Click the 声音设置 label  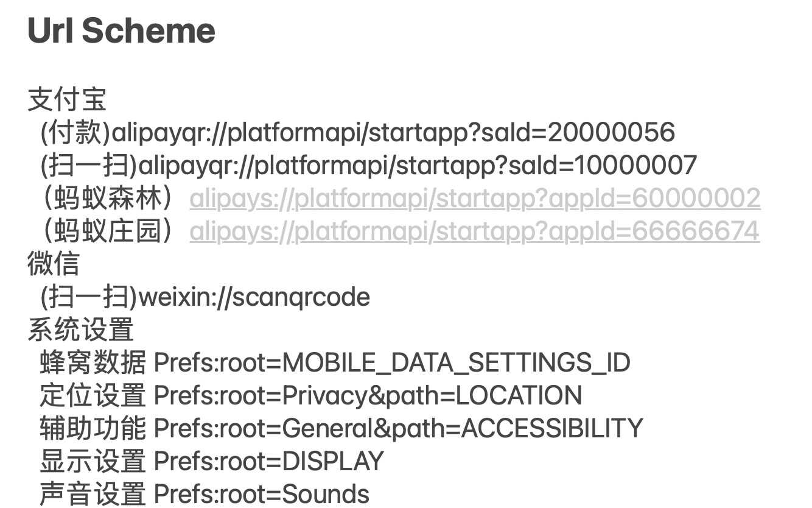tap(93, 495)
